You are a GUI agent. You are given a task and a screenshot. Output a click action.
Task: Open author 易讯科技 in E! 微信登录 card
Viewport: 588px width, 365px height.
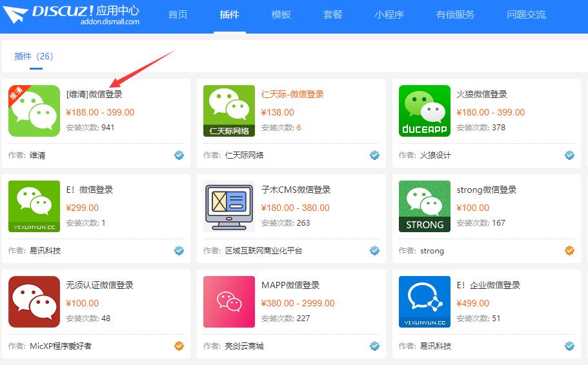click(x=45, y=251)
